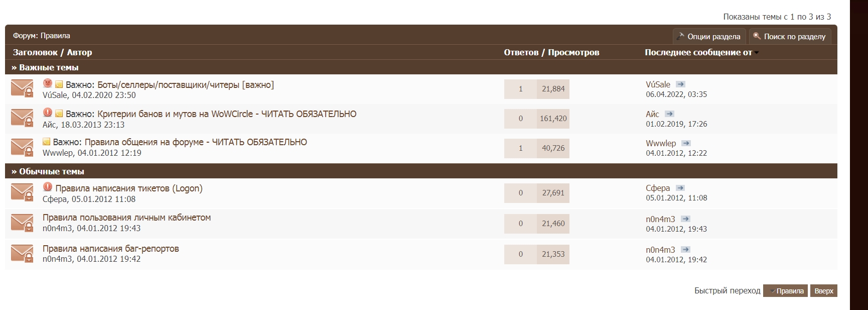Click locked envelope icon for Боты/селлеры thread
Image resolution: width=868 pixels, height=310 pixels.
22,88
